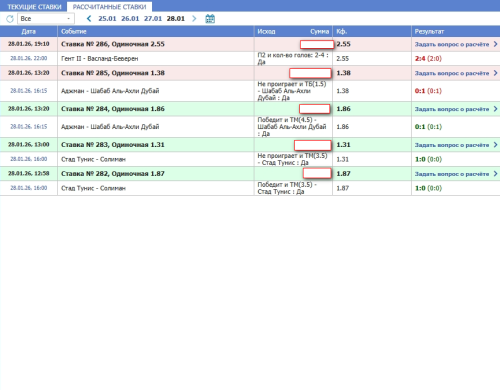Select date 28.01
500x390 pixels.
pyautogui.click(x=176, y=19)
